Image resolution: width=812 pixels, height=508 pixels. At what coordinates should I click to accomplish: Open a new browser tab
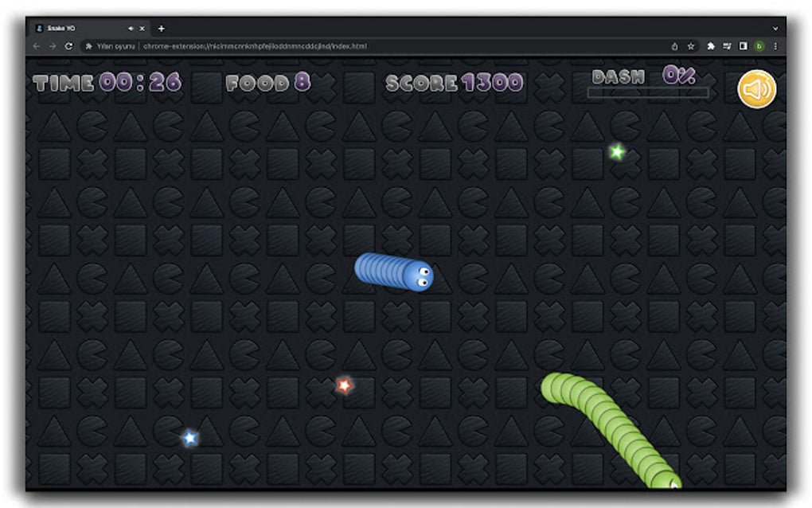tap(162, 29)
